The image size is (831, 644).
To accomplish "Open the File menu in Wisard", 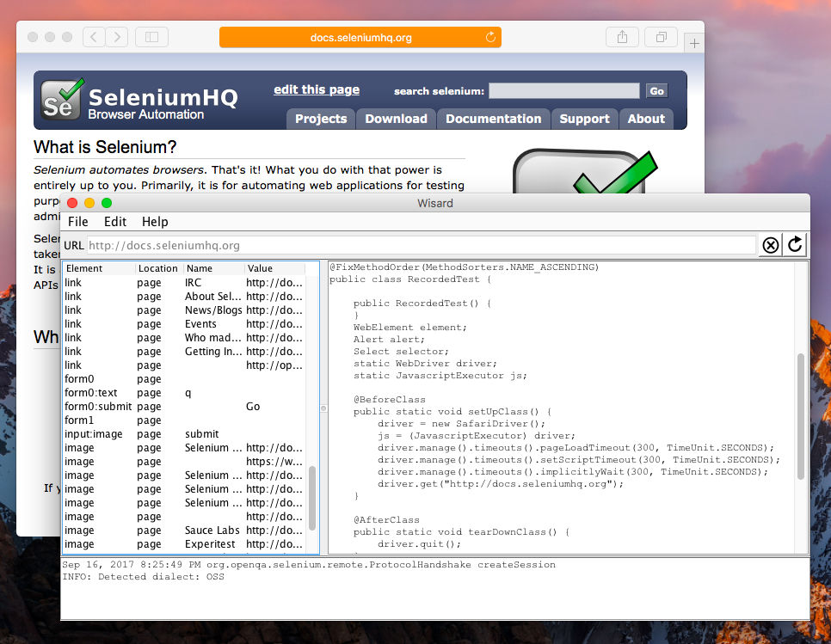I will [x=78, y=221].
